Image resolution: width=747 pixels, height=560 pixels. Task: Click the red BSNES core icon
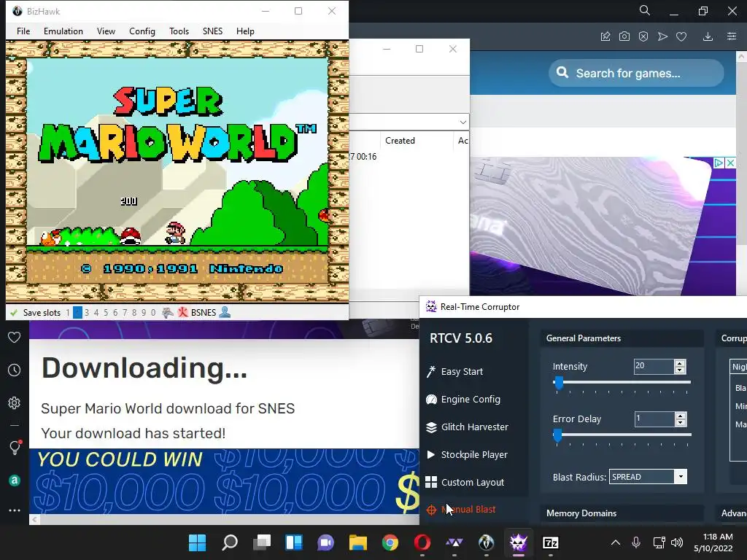click(x=182, y=312)
